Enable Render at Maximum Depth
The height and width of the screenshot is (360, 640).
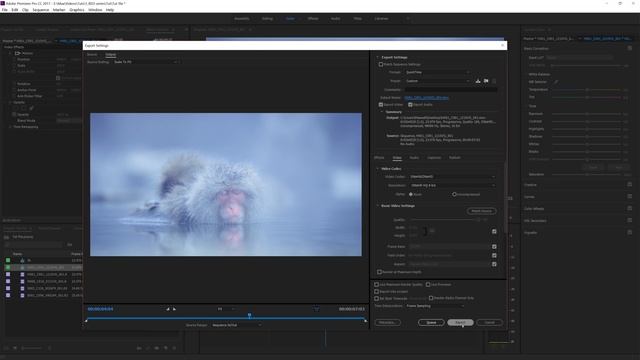tap(380, 272)
